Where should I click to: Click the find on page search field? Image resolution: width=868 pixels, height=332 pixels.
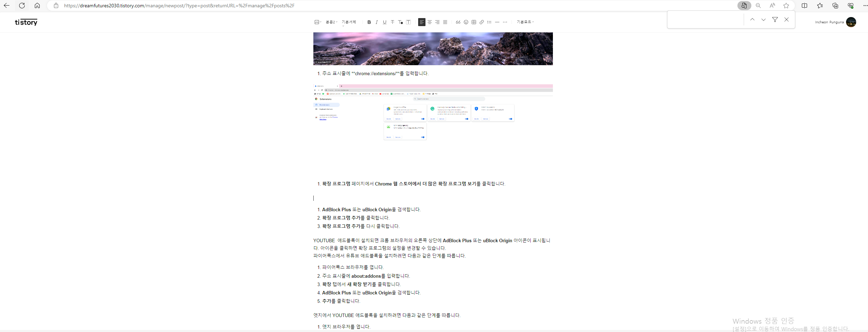pyautogui.click(x=706, y=19)
